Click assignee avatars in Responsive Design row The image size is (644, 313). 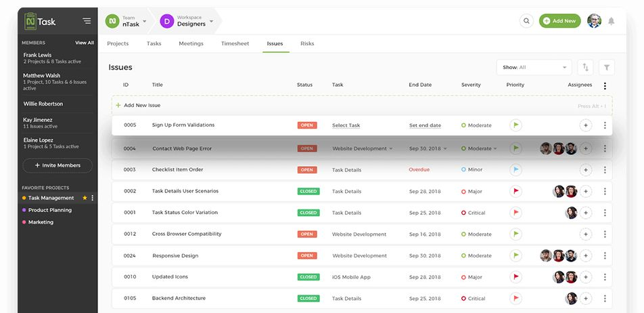pos(559,255)
